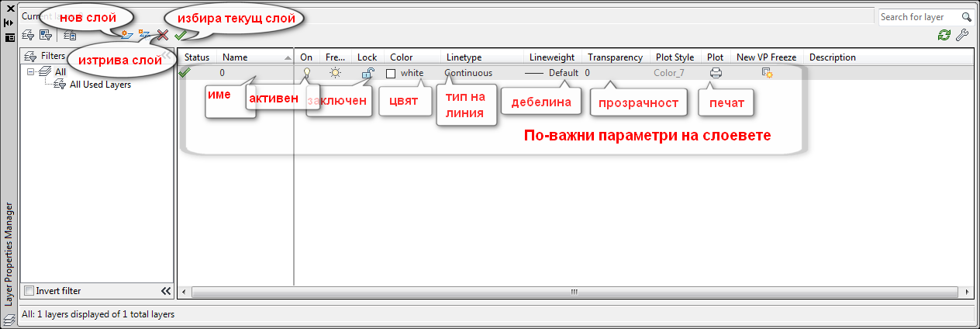980x329 pixels.
Task: Create a new layer with New Layer icon
Action: coord(126,35)
